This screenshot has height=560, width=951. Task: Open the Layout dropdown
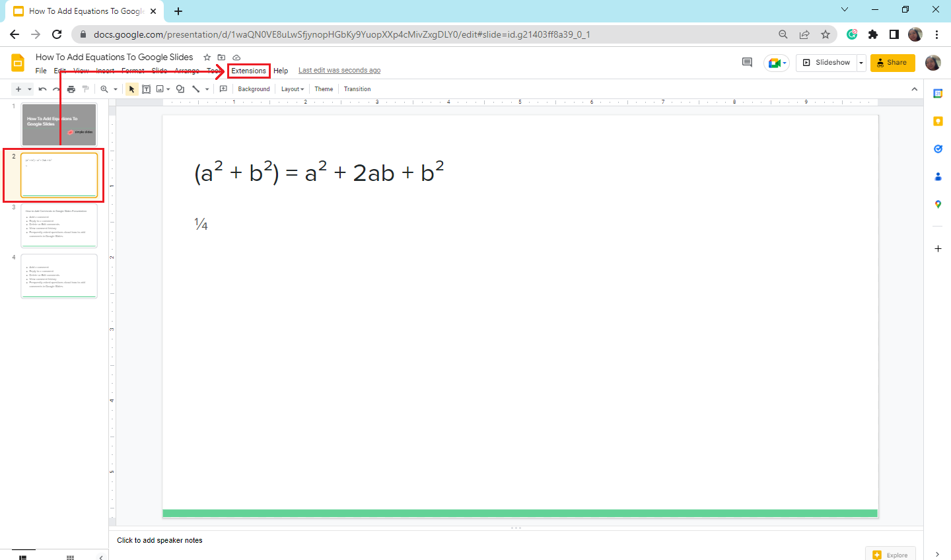pyautogui.click(x=291, y=88)
